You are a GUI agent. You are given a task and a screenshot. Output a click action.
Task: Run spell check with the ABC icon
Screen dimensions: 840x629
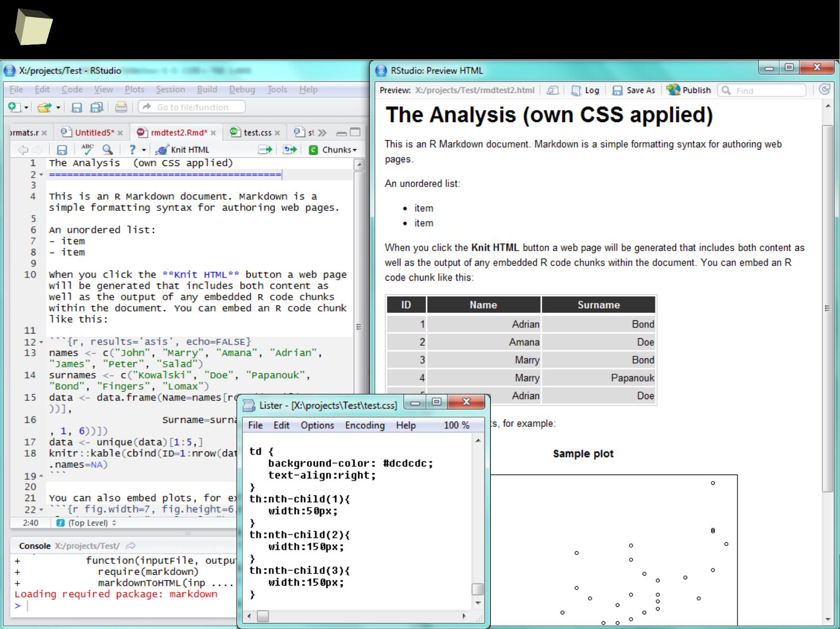pyautogui.click(x=87, y=150)
